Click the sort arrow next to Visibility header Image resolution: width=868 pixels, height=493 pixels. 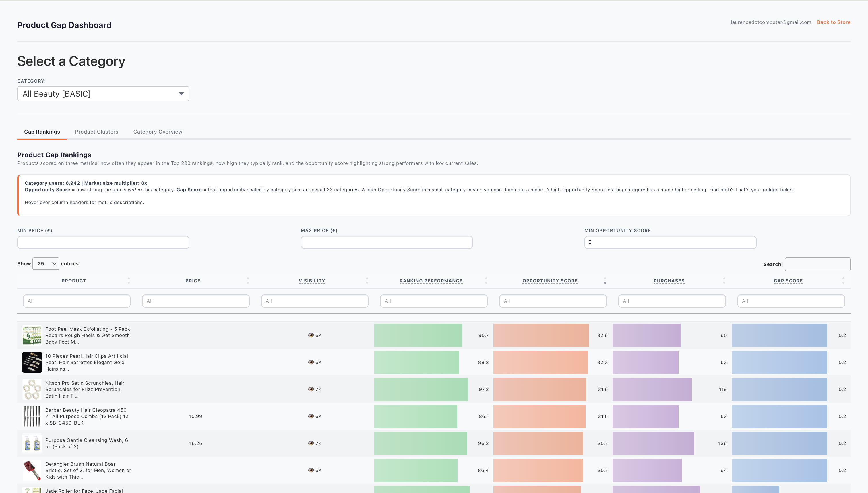(367, 281)
